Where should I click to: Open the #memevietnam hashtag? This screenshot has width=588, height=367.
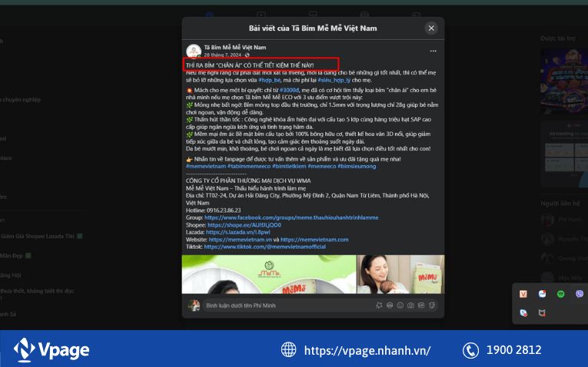(x=206, y=167)
